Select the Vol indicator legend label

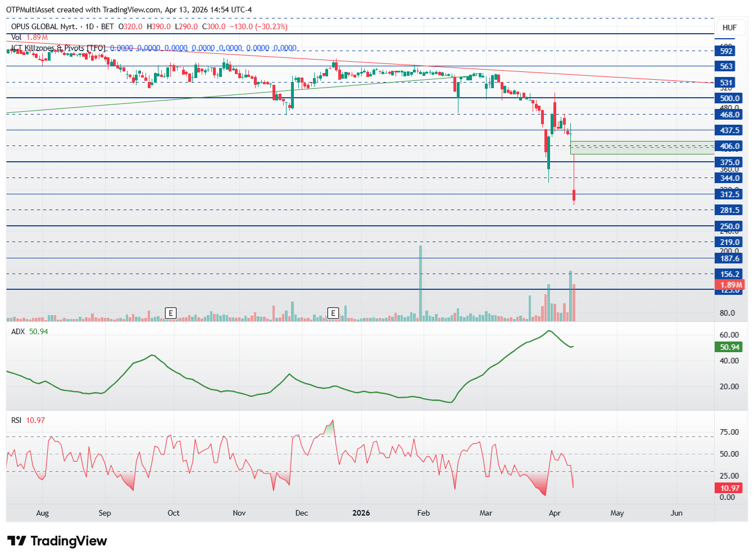16,37
